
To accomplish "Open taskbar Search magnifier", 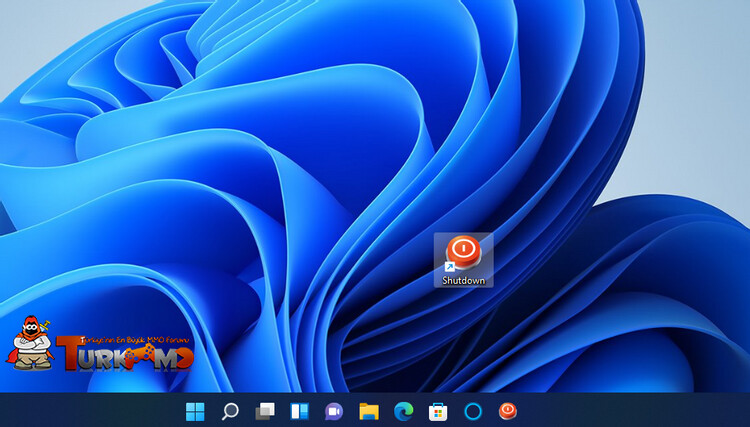I will coord(230,411).
